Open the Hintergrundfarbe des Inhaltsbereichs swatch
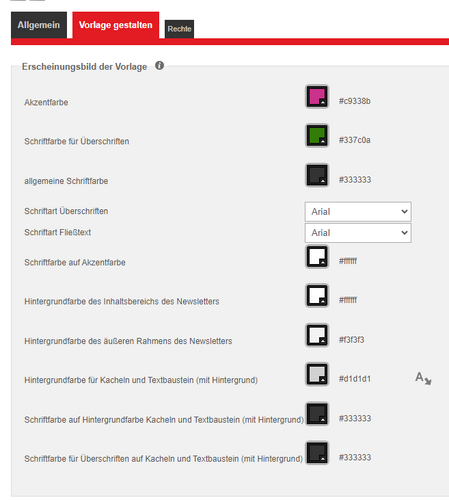449x500 pixels. coord(317,296)
